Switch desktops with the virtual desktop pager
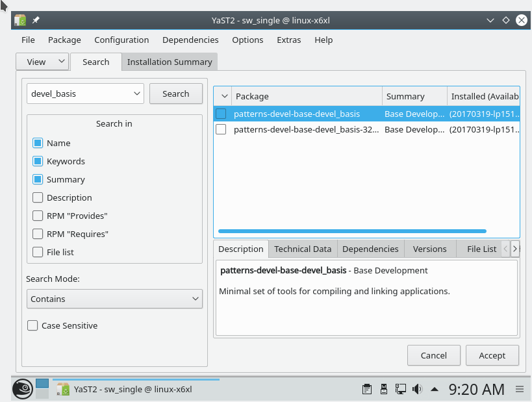Viewport: 532px width, 402px height. (x=42, y=389)
